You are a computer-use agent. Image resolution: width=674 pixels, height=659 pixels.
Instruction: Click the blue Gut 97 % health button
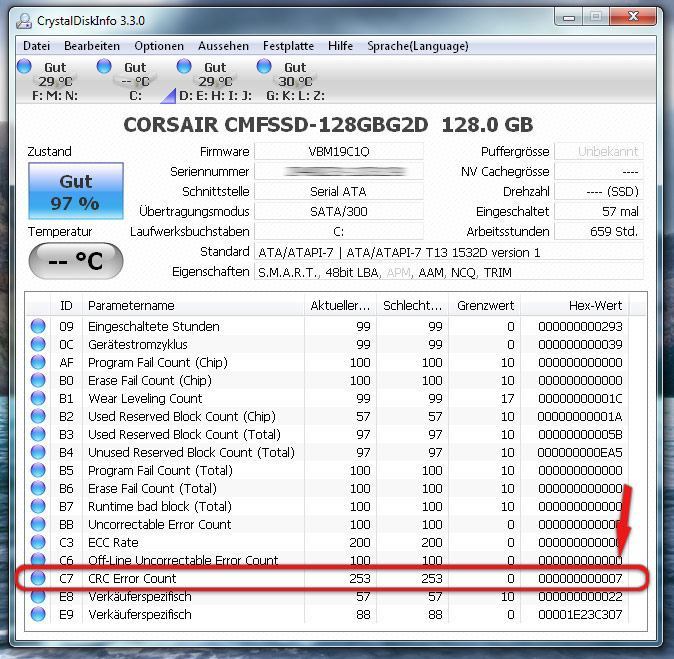click(76, 191)
